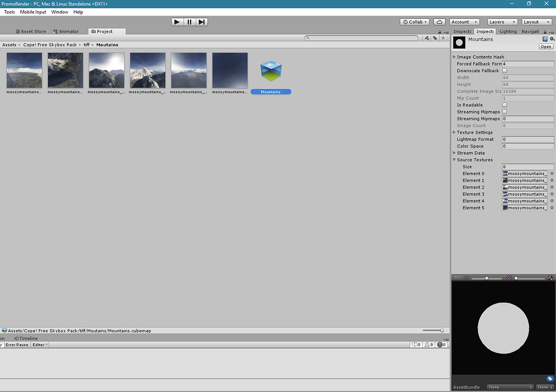Collapse the Source Textures section
This screenshot has height=392, width=556.
[454, 159]
